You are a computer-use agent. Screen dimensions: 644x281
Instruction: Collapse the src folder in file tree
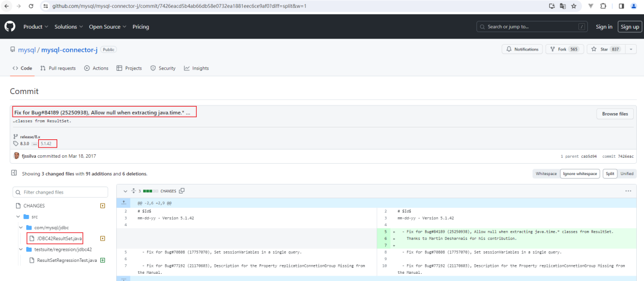(x=18, y=217)
